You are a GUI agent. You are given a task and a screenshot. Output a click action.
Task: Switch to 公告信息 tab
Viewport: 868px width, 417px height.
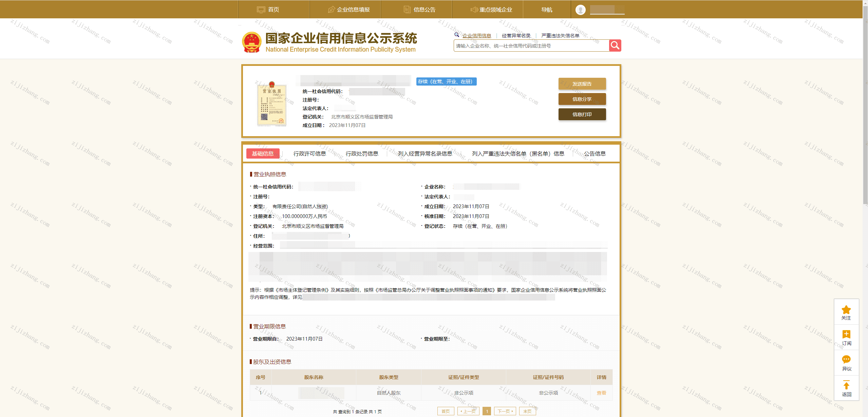595,153
